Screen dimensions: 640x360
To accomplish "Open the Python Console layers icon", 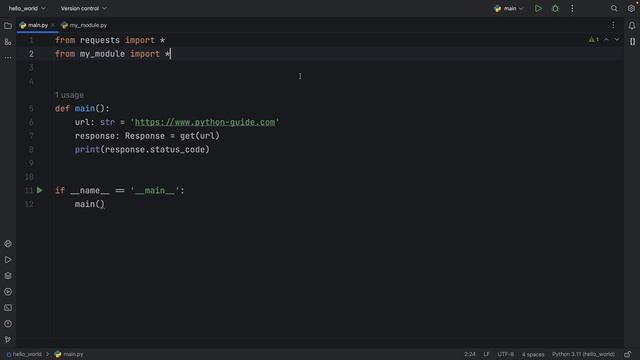I will (x=8, y=276).
